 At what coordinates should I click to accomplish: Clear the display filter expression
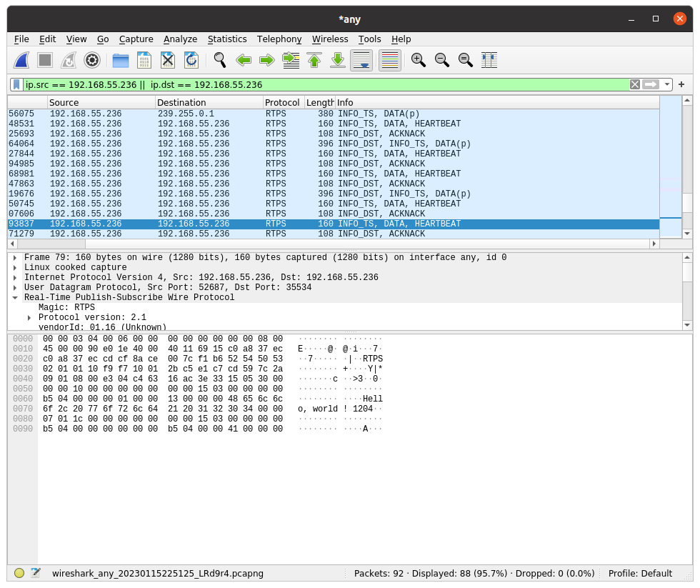(635, 84)
